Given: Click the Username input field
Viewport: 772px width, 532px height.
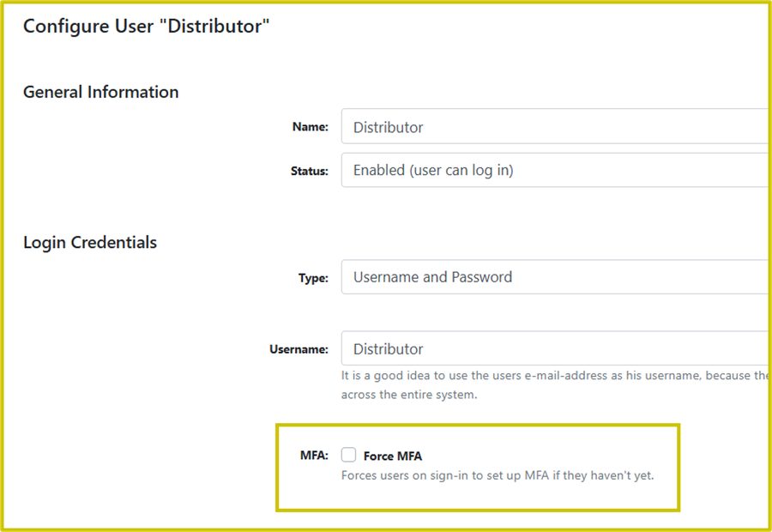Looking at the screenshot, I should click(x=555, y=348).
